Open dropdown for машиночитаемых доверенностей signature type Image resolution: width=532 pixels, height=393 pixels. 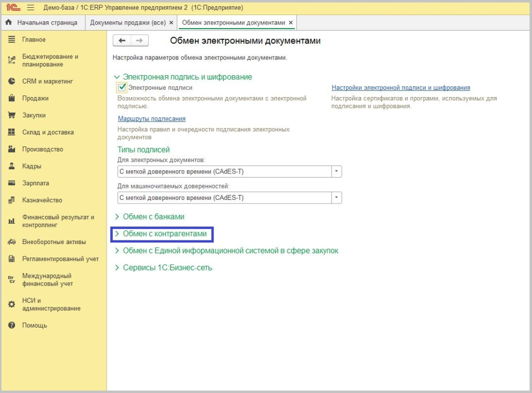point(337,198)
